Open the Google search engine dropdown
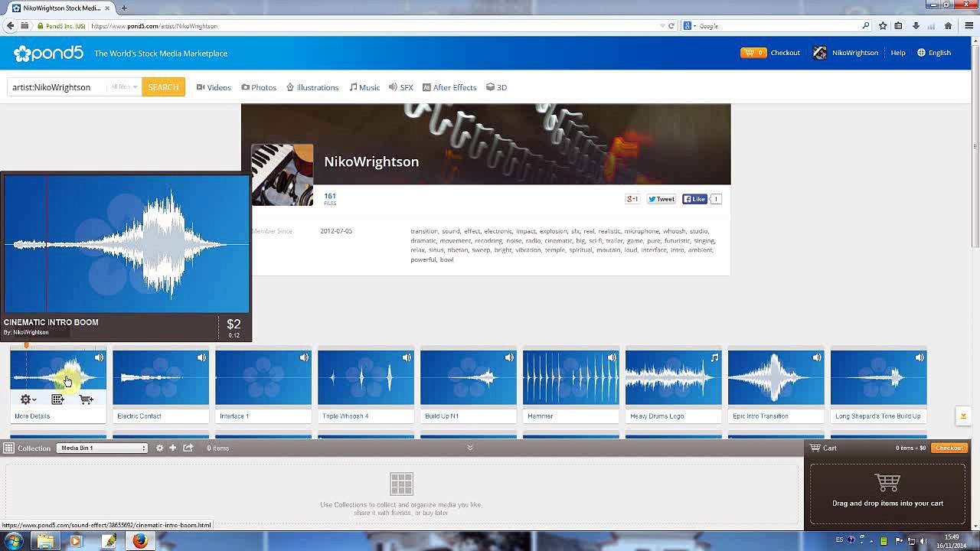Viewport: 980px width, 551px height. (689, 25)
